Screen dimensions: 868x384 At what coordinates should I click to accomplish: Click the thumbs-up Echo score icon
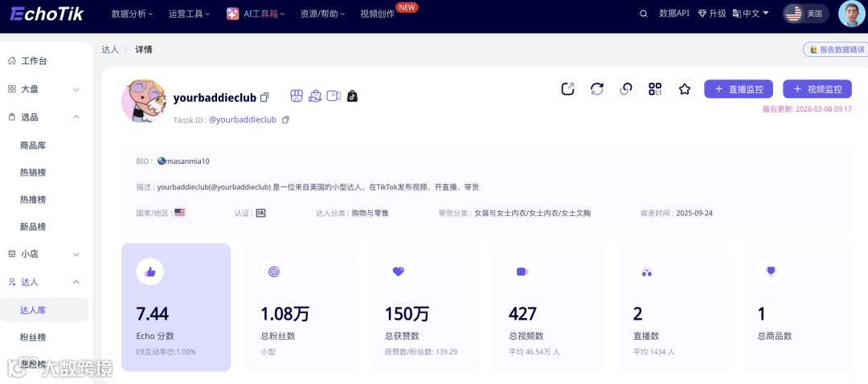(150, 272)
